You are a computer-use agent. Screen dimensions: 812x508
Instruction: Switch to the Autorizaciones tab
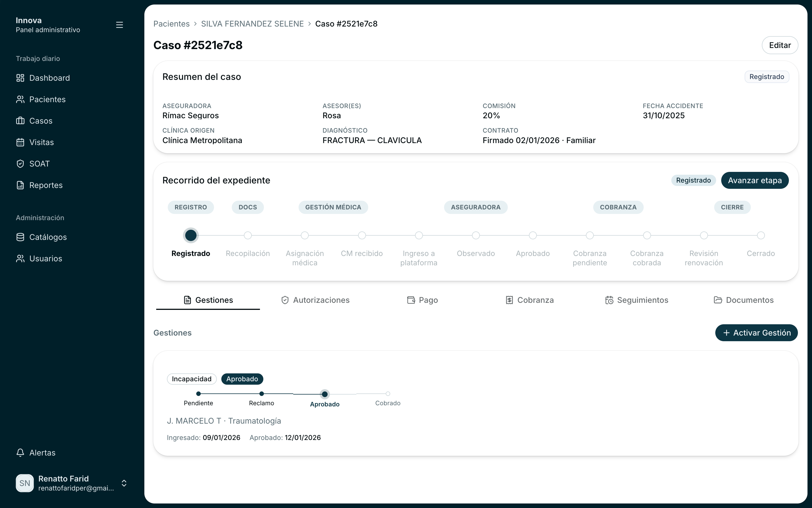(315, 300)
